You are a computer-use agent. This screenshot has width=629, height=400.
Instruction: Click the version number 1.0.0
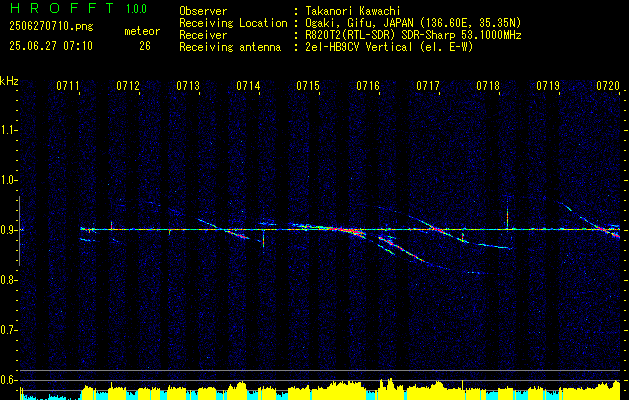tap(136, 9)
